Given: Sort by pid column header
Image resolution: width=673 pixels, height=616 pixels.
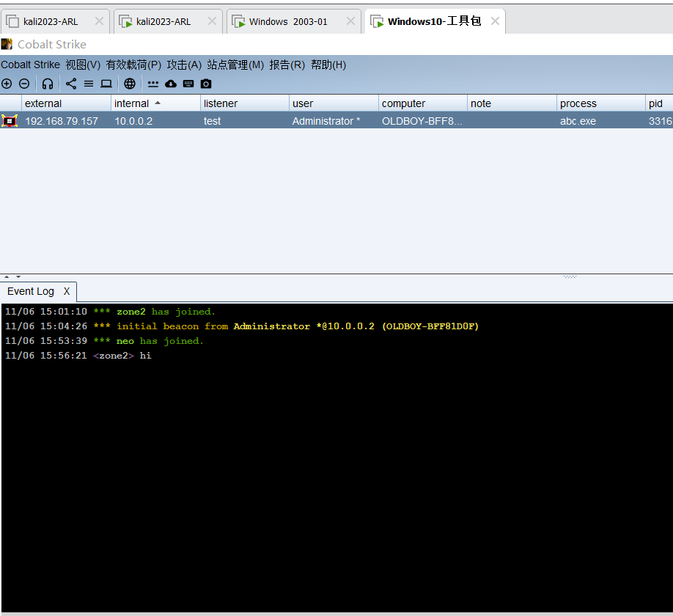Looking at the screenshot, I should click(659, 103).
